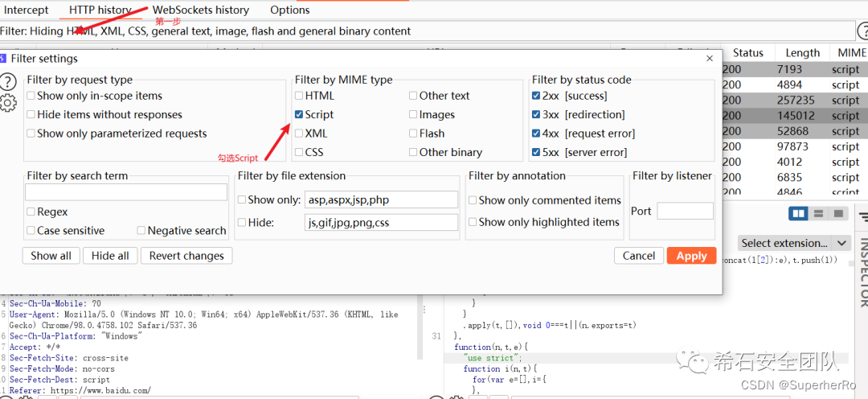Tick the HTML MIME type checkbox
The height and width of the screenshot is (399, 868).
pos(299,96)
